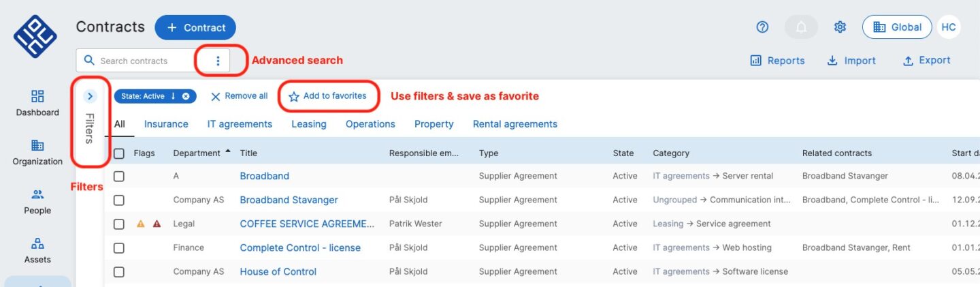Switch to the Leasing tab
The width and height of the screenshot is (980, 287).
[x=309, y=124]
